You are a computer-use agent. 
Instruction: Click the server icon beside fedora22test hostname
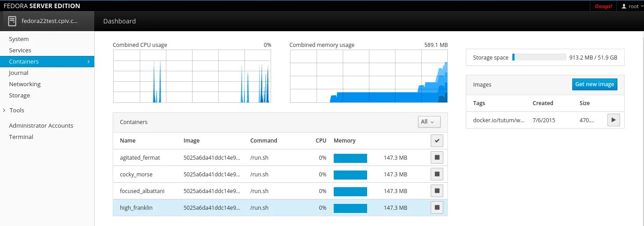pyautogui.click(x=12, y=21)
